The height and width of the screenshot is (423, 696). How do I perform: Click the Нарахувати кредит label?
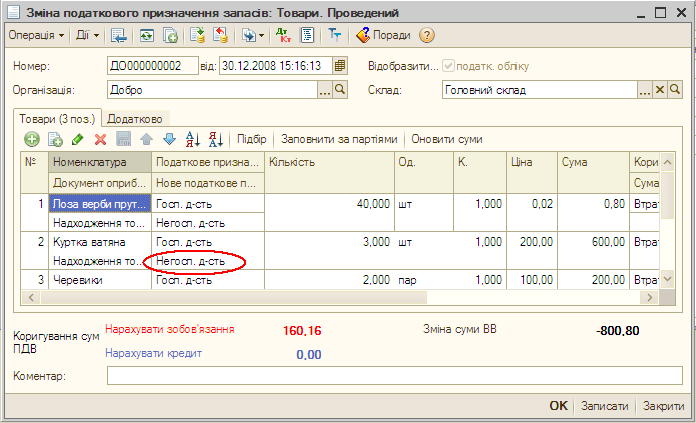154,353
